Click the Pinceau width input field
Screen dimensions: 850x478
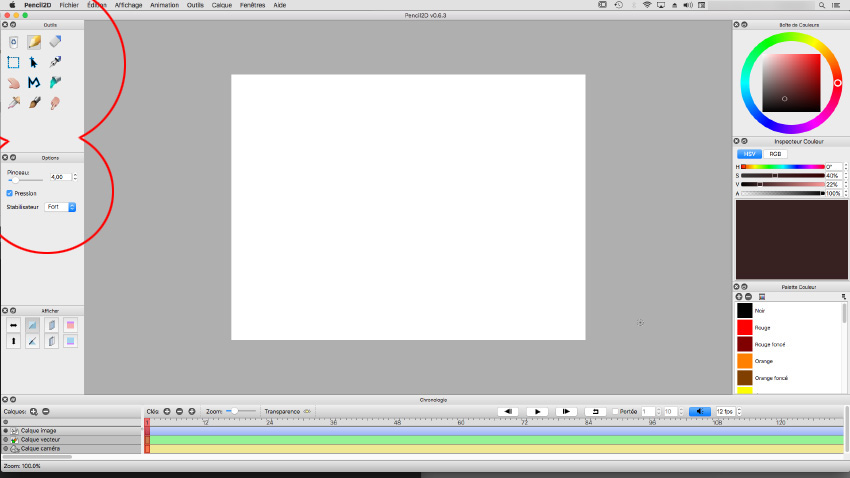58,177
